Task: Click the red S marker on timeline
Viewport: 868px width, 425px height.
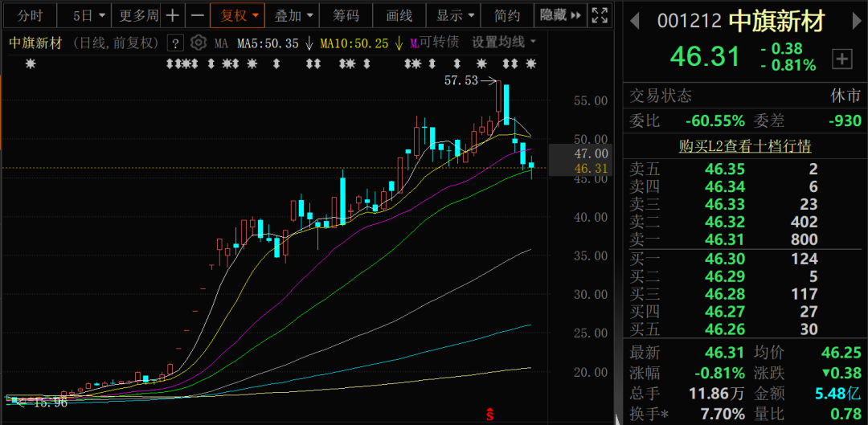Action: coord(489,415)
